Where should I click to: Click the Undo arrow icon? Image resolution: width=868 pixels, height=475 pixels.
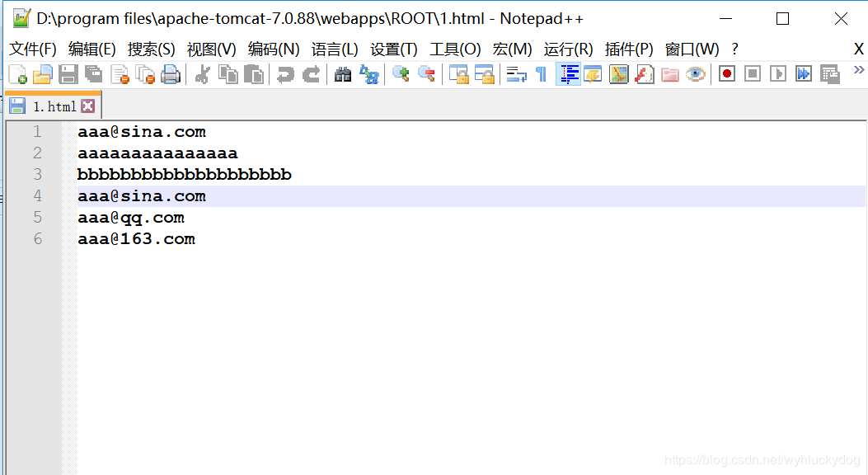tap(285, 73)
